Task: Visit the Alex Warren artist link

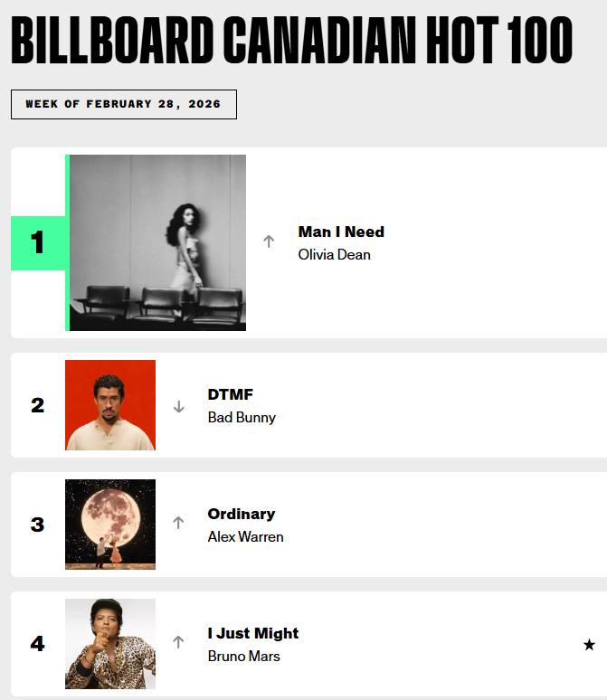Action: (x=245, y=536)
